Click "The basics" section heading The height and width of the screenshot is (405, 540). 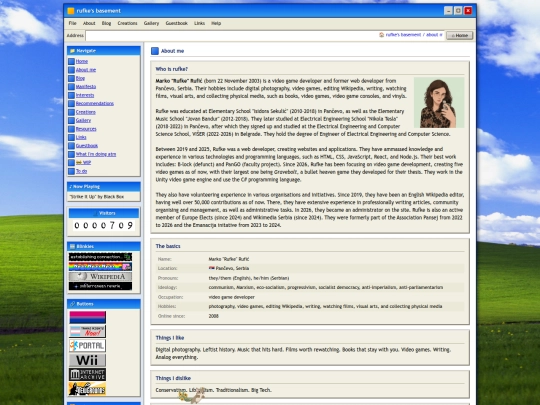168,246
